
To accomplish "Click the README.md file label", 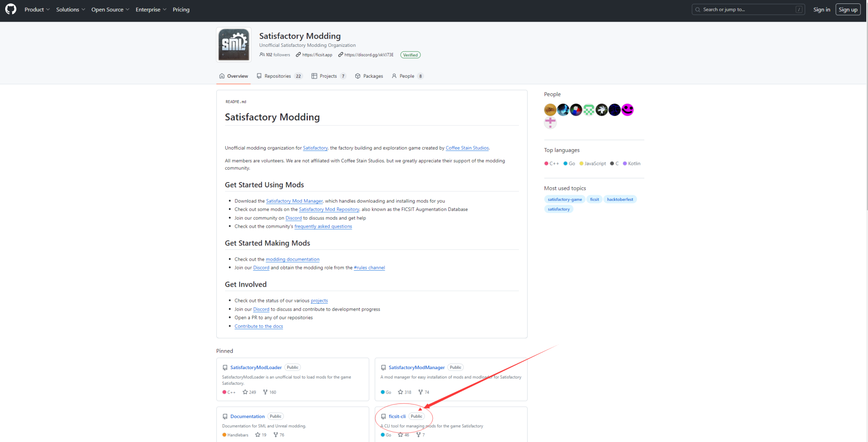I will coord(236,102).
